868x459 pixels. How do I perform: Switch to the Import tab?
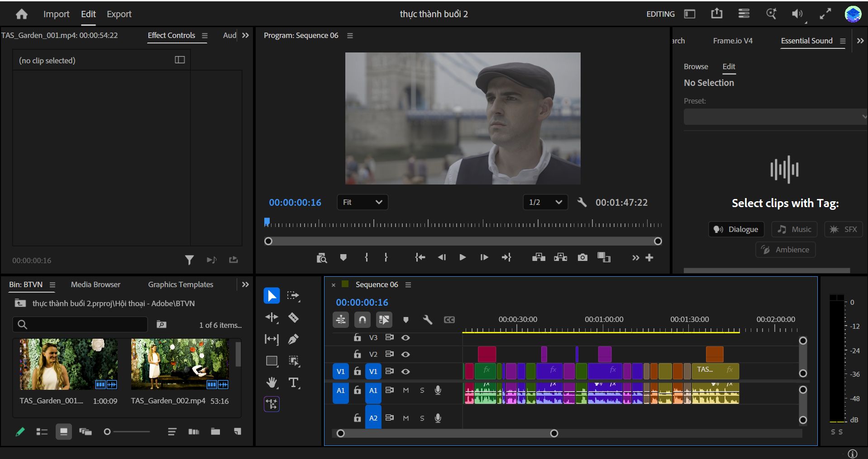click(56, 14)
